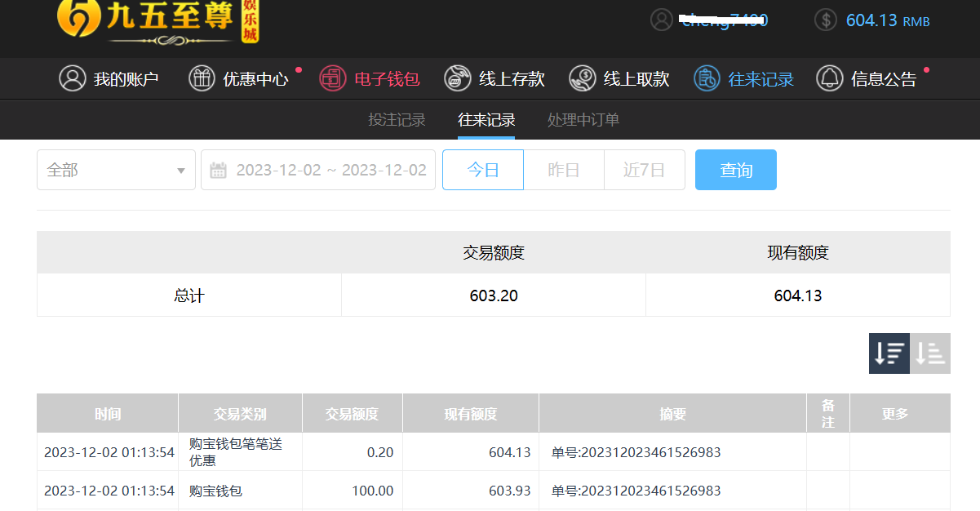980x511 pixels.
Task: Click the 现有额度 summary header
Action: click(x=798, y=253)
